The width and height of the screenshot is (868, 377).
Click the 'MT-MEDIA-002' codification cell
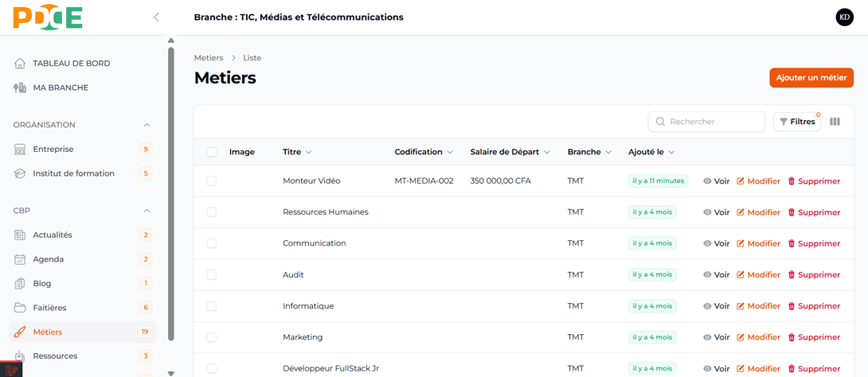pyautogui.click(x=424, y=181)
